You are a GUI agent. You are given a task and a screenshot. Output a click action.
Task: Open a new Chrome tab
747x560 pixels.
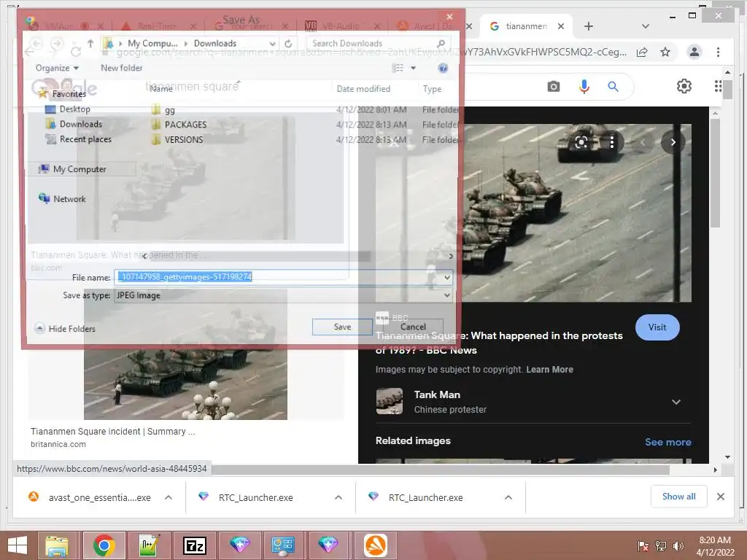pyautogui.click(x=589, y=26)
